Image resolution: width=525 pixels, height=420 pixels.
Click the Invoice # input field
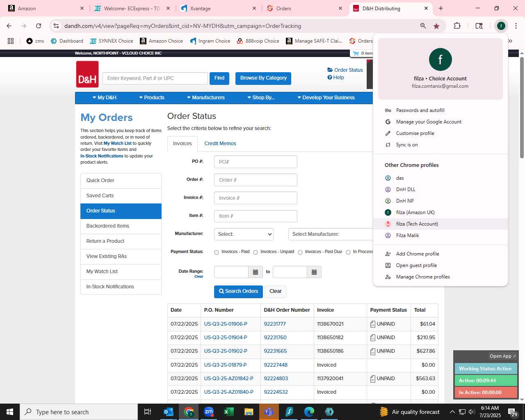[256, 198]
